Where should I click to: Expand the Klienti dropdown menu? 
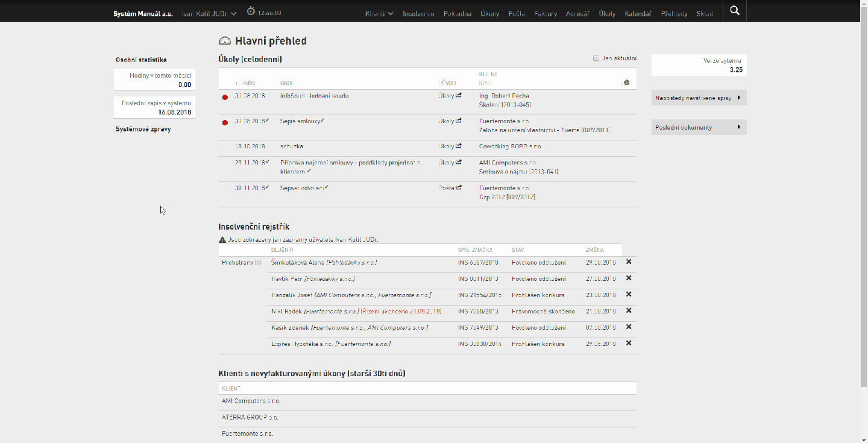click(x=379, y=13)
